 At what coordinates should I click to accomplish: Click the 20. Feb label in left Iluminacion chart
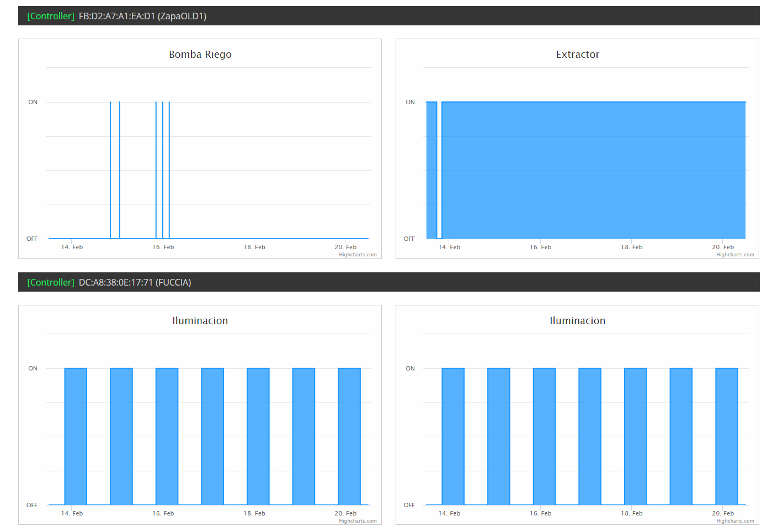(345, 513)
